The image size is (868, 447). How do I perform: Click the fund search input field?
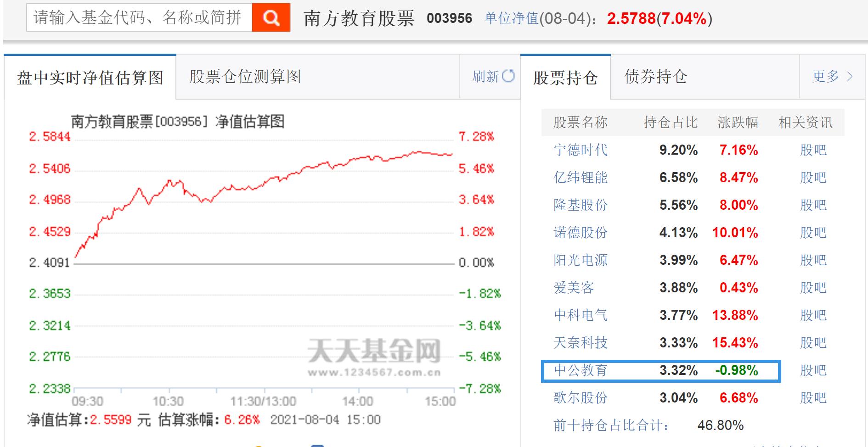tap(138, 19)
